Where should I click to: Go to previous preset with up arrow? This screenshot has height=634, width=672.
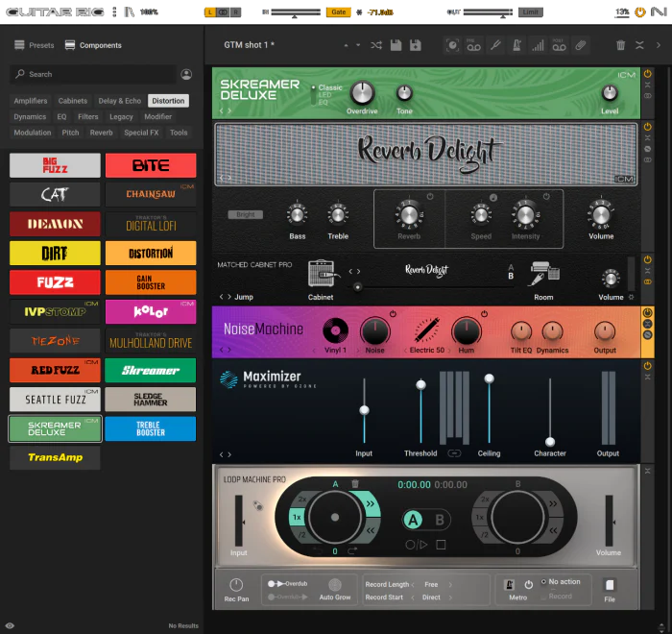[x=346, y=45]
